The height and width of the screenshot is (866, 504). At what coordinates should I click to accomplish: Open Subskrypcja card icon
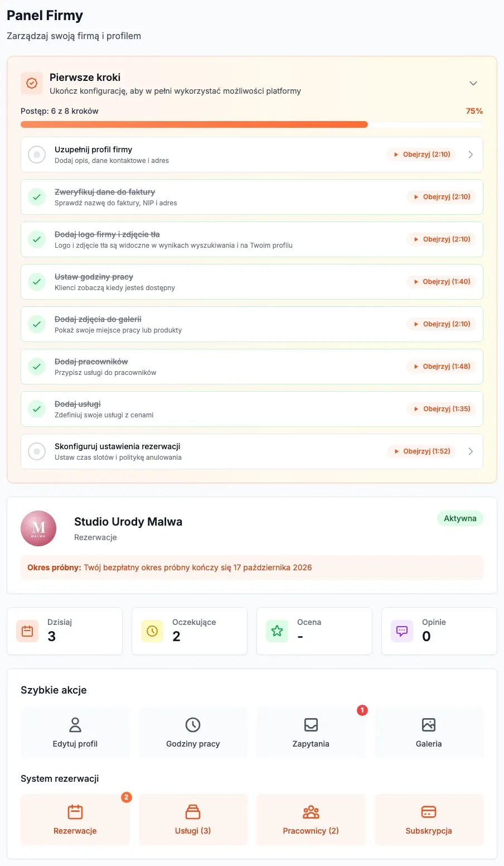click(429, 812)
